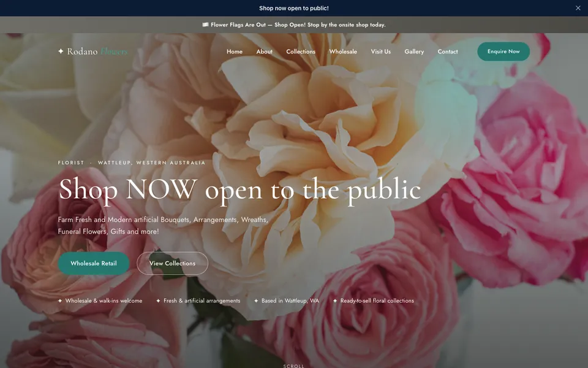Click the 'Wattleup, Western Australia' location text
The image size is (588, 368).
coord(151,163)
